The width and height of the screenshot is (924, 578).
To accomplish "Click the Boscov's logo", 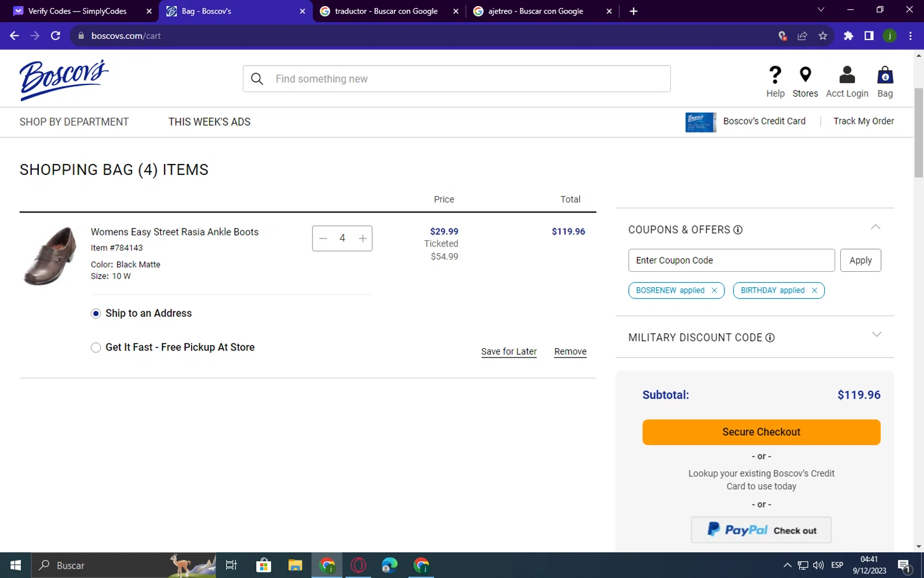I will pos(64,79).
